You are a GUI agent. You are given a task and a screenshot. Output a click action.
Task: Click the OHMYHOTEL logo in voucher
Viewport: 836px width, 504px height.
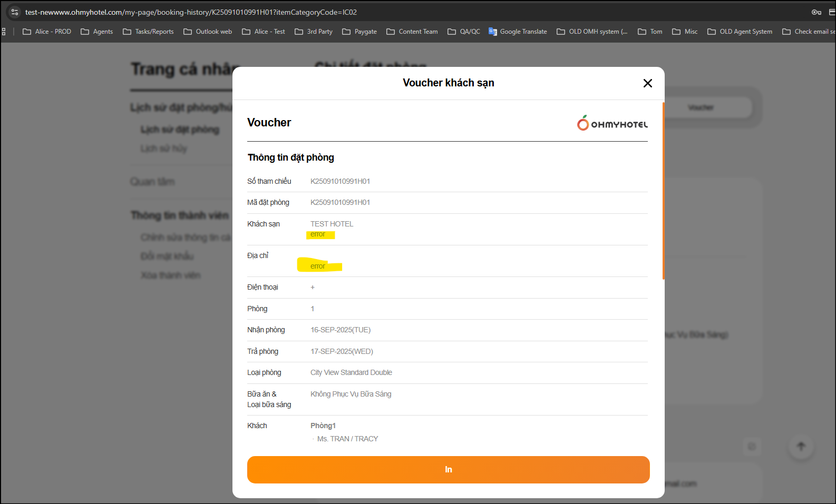click(x=612, y=123)
